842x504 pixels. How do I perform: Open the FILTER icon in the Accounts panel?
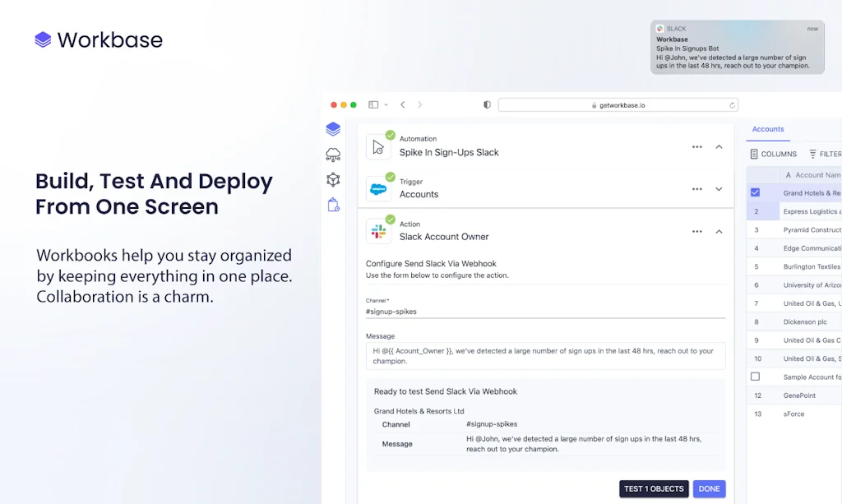(823, 154)
